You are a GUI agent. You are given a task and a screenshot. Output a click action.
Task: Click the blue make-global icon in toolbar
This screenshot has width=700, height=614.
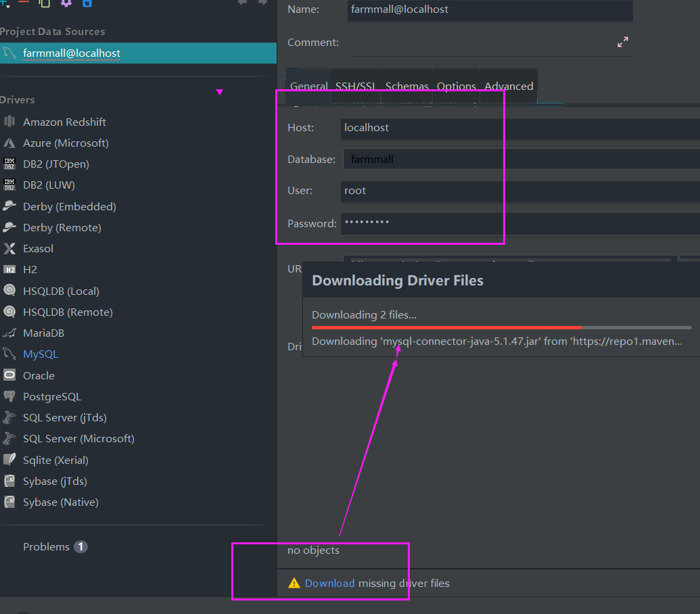tap(87, 3)
